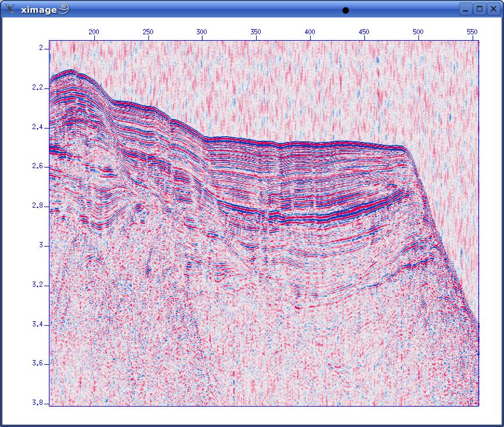Click the 200 label on the horizontal axis

[94, 31]
